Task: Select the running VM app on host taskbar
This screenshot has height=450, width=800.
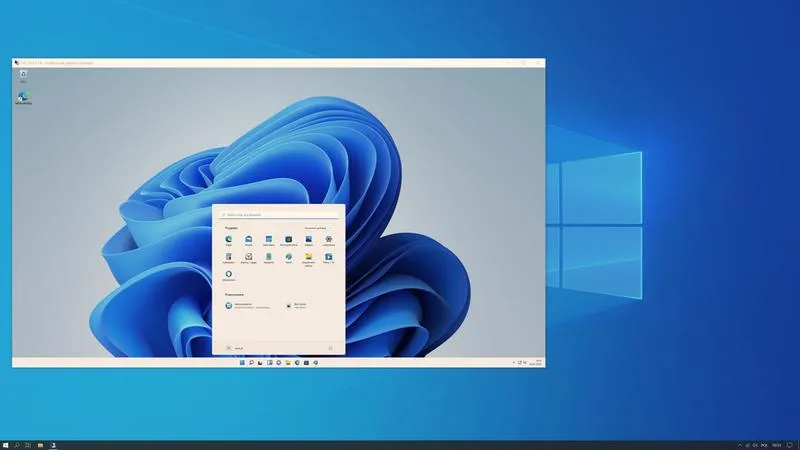Action: pyautogui.click(x=53, y=445)
